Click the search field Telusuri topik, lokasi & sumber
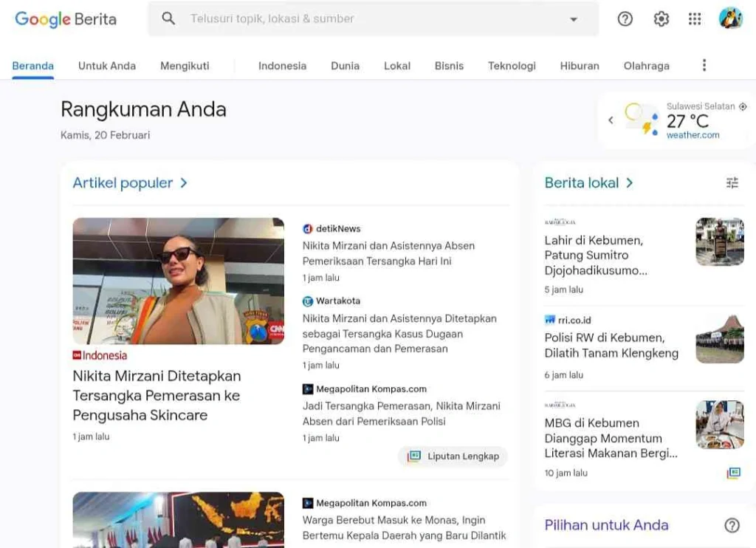 coord(373,18)
